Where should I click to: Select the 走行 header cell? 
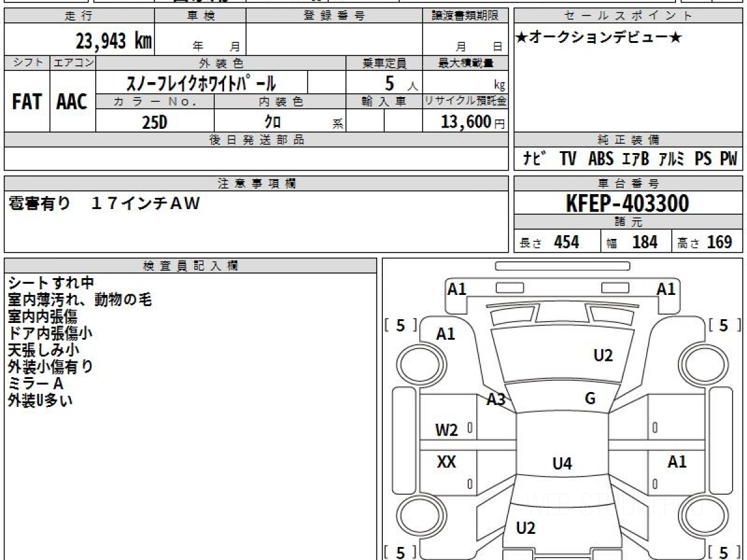point(79,16)
